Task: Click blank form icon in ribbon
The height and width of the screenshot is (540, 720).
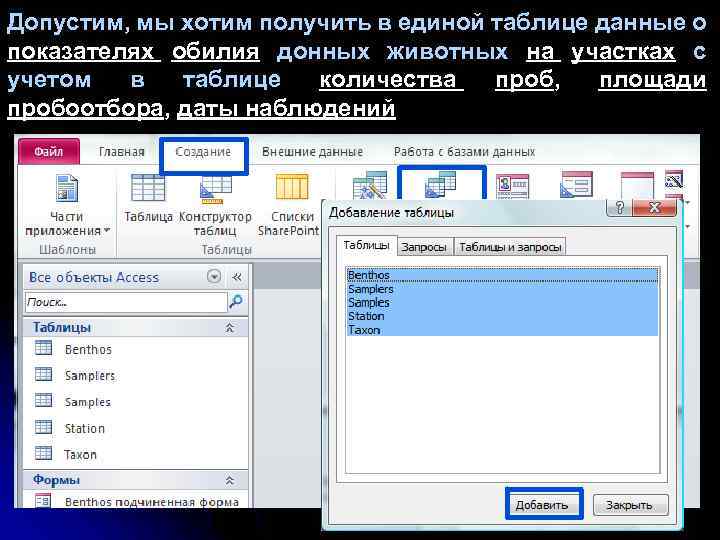Action: (x=637, y=186)
